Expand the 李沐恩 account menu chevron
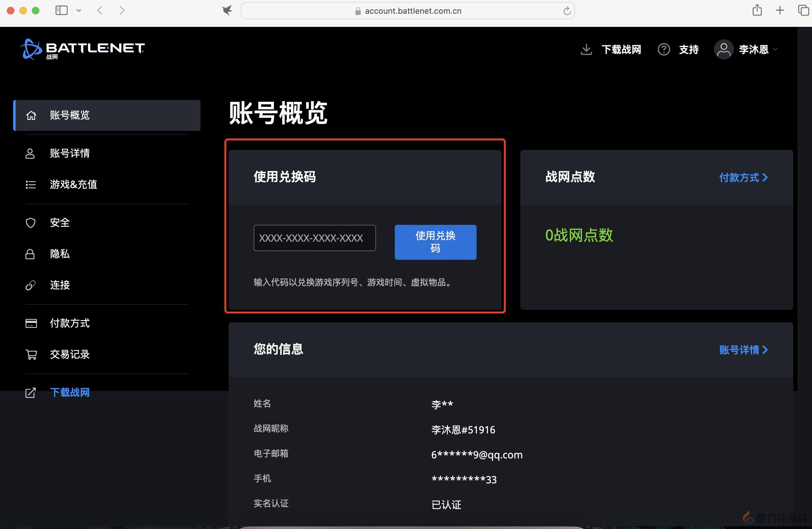The image size is (812, 529). tap(775, 49)
